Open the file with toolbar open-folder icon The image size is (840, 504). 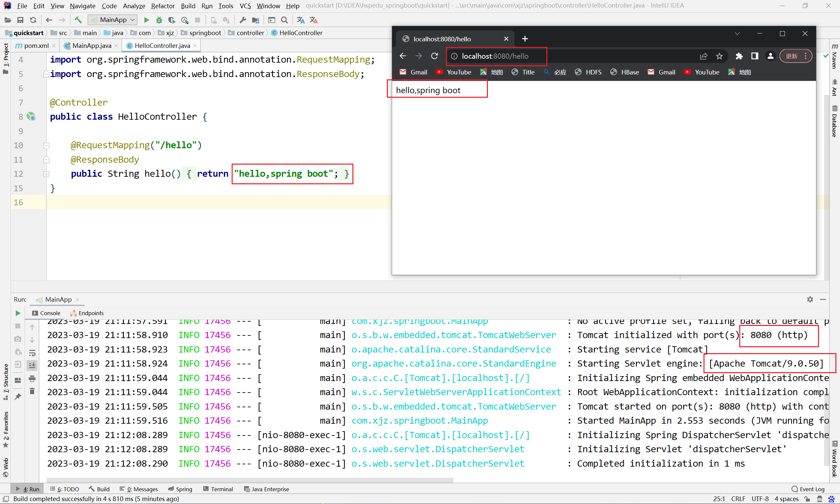[8, 20]
